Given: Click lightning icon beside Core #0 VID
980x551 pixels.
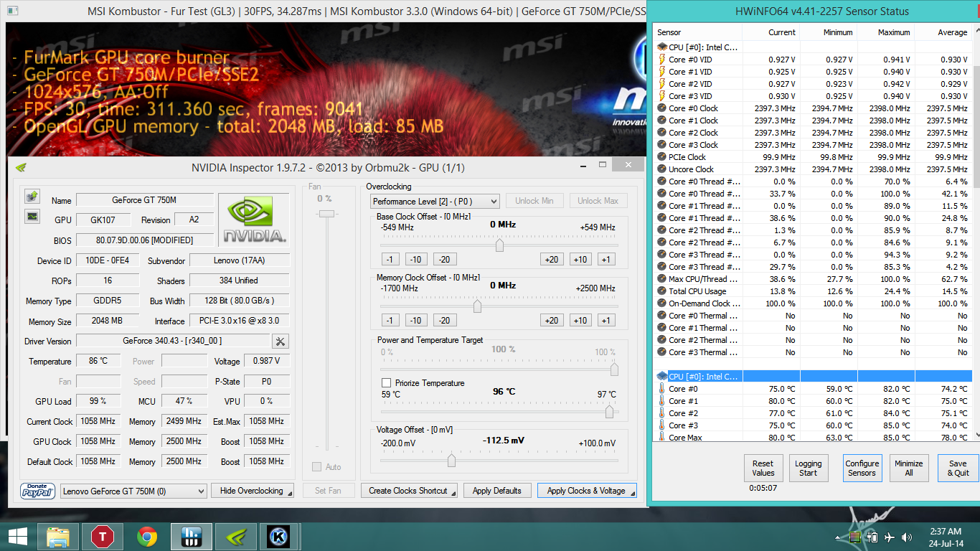Looking at the screenshot, I should 661,60.
